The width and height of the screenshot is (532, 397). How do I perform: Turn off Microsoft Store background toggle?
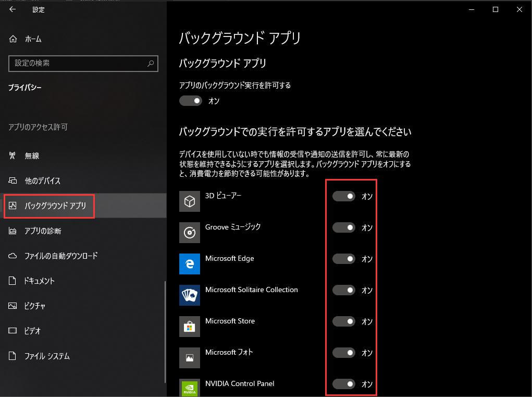pyautogui.click(x=344, y=321)
